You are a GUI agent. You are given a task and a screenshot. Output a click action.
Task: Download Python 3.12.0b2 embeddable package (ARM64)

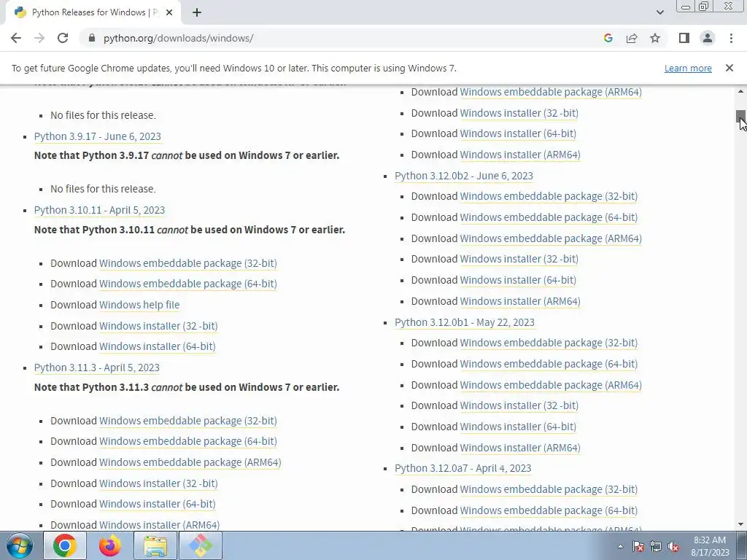pyautogui.click(x=551, y=238)
